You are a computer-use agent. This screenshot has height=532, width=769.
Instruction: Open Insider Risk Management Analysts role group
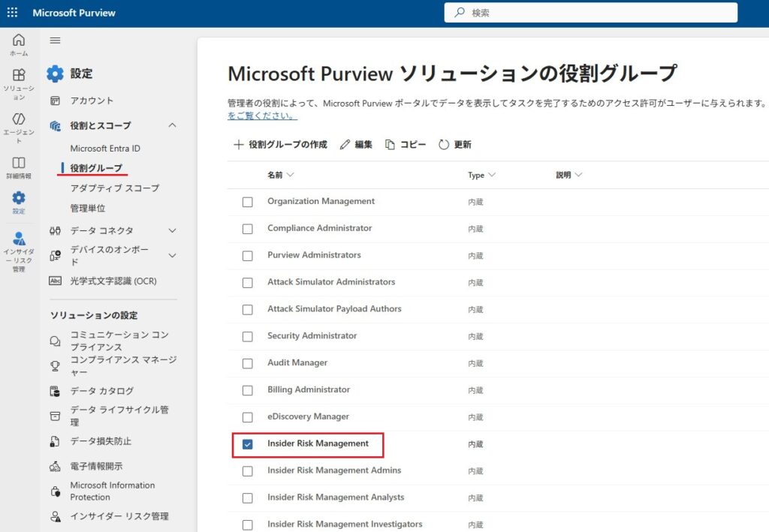pyautogui.click(x=336, y=497)
